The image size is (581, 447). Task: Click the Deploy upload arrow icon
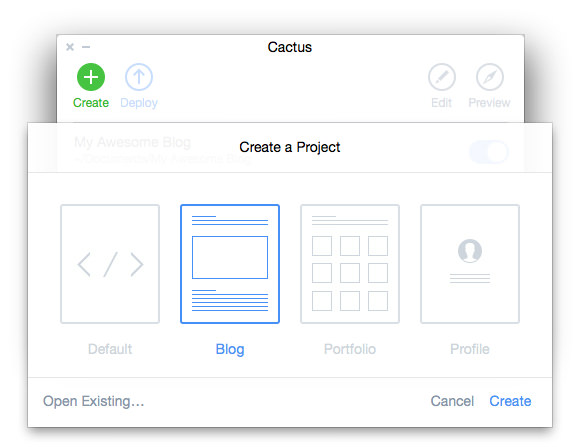[x=139, y=77]
